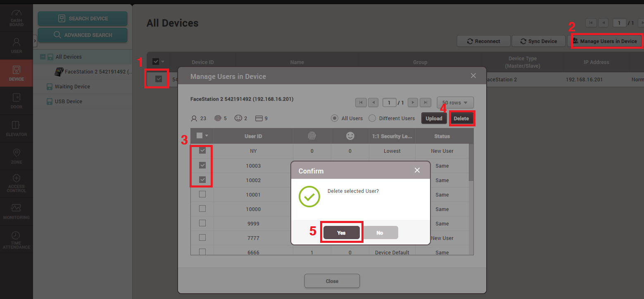Open the Zone section icon
The width and height of the screenshot is (644, 299).
click(x=16, y=156)
